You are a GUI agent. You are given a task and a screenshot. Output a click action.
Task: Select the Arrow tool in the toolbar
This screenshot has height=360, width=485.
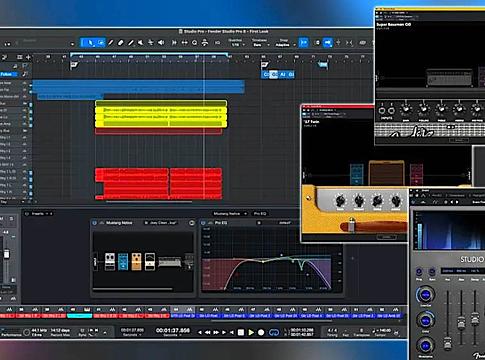(89, 43)
